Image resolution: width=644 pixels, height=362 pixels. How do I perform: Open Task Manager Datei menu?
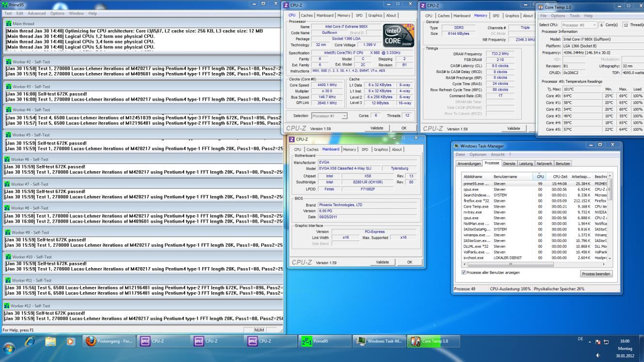pyautogui.click(x=461, y=154)
